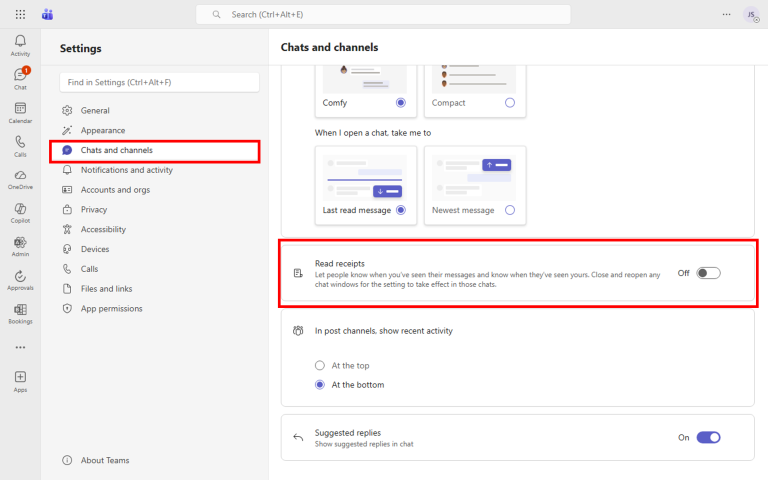Screen dimensions: 768x480
Task: Select 'At the top' for recent activity
Action: pyautogui.click(x=320, y=366)
